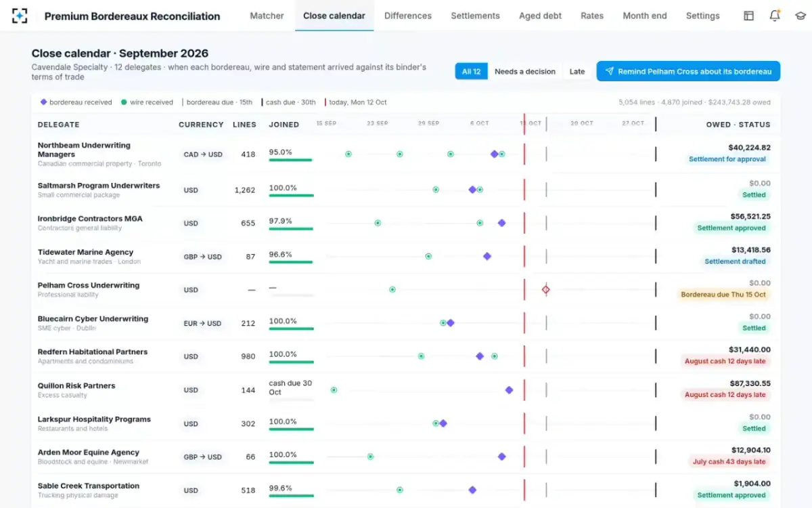Image resolution: width=812 pixels, height=508 pixels.
Task: Filter by Needs a decision
Action: 525,71
